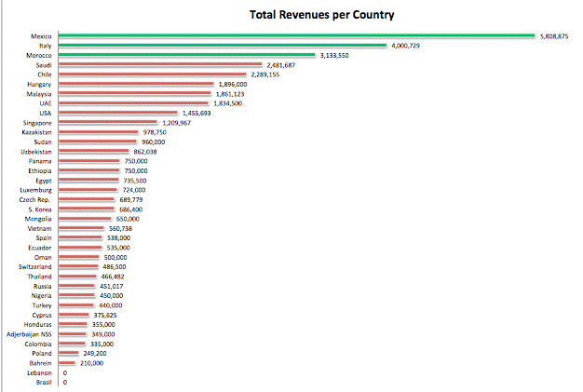The width and height of the screenshot is (583, 392).
Task: Click the Total Revenues per Country title
Action: tap(321, 15)
